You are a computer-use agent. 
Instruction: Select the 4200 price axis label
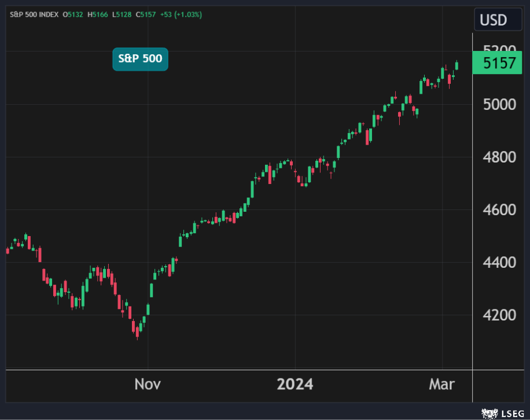(499, 315)
